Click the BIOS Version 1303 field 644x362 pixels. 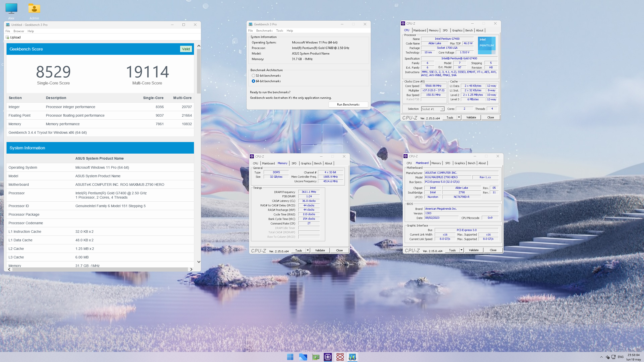pos(461,213)
